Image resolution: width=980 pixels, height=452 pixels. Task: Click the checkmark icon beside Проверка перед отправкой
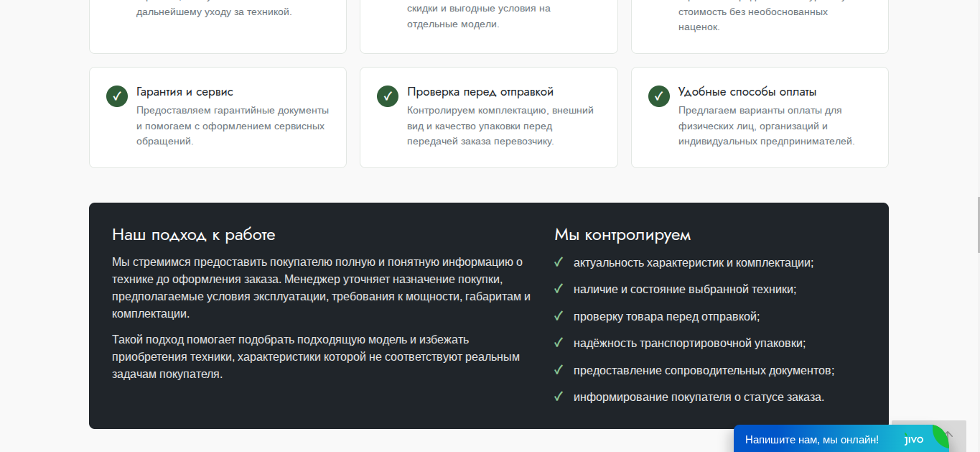tap(388, 96)
